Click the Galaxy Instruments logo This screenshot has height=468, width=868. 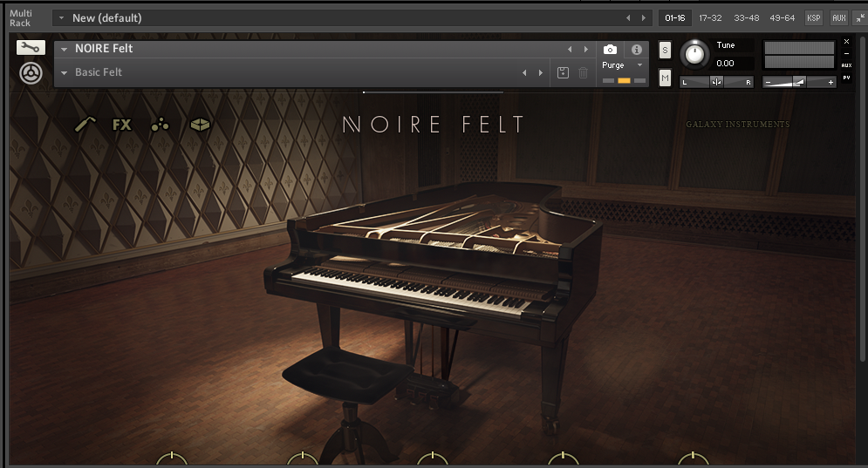click(x=737, y=125)
